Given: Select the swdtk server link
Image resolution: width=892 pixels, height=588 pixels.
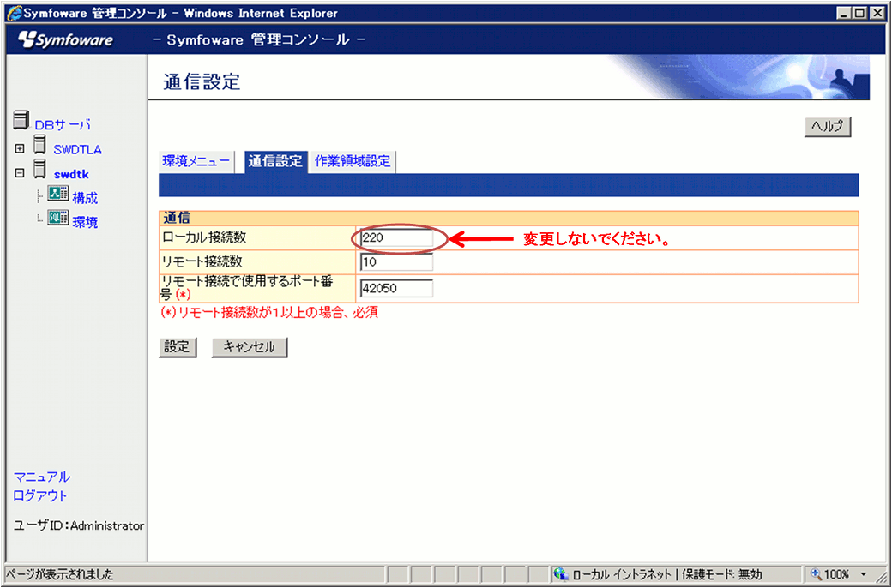Looking at the screenshot, I should click(71, 175).
